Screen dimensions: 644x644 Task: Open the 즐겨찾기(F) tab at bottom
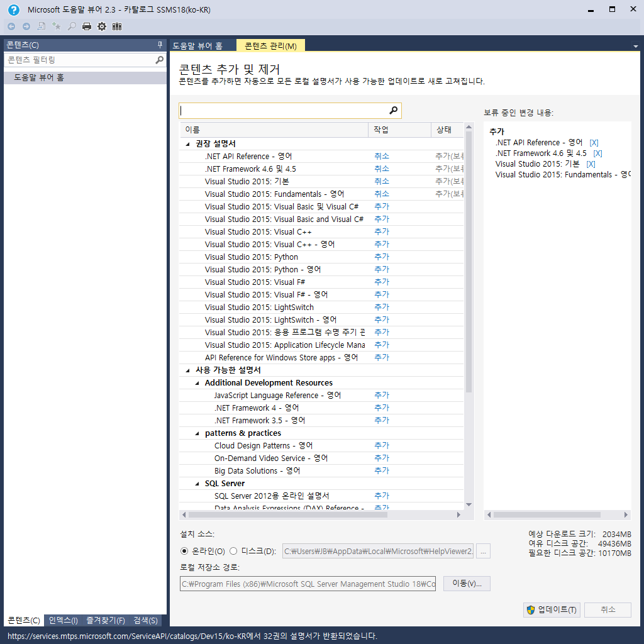click(x=106, y=620)
